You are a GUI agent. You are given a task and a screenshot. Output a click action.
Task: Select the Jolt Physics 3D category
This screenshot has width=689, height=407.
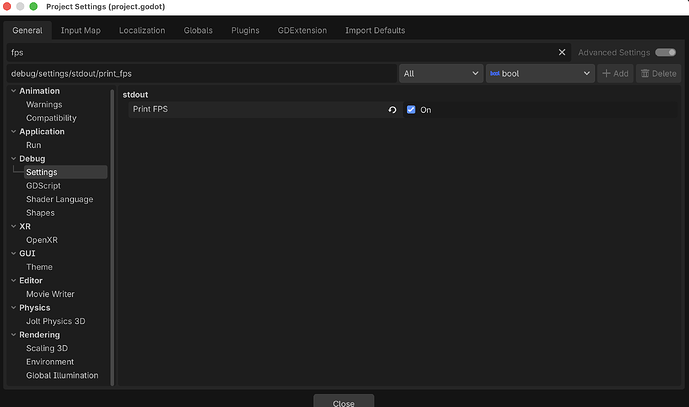click(x=55, y=321)
